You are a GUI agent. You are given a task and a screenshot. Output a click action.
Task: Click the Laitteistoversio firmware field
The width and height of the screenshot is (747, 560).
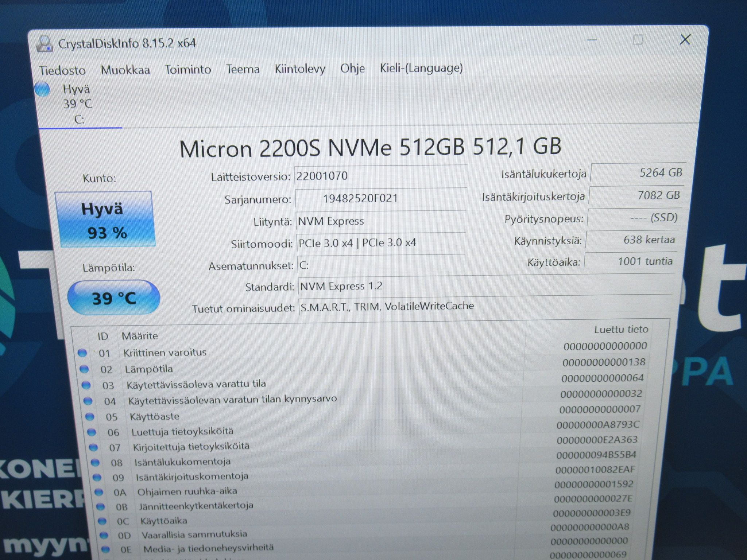click(x=380, y=176)
